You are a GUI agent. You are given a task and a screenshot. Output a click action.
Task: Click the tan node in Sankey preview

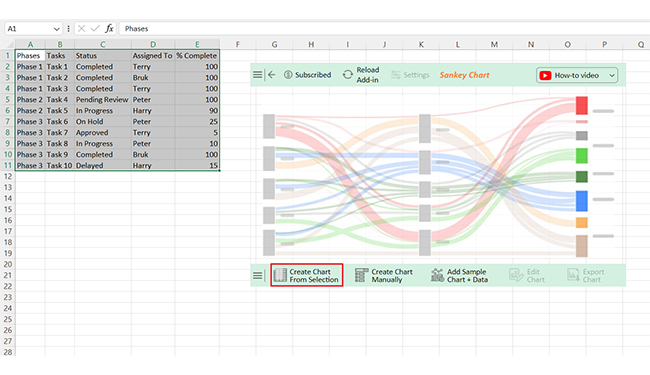pyautogui.click(x=582, y=246)
